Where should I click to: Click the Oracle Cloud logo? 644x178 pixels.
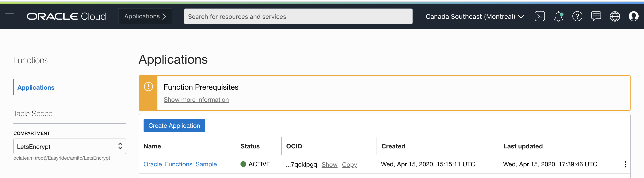pos(66,17)
